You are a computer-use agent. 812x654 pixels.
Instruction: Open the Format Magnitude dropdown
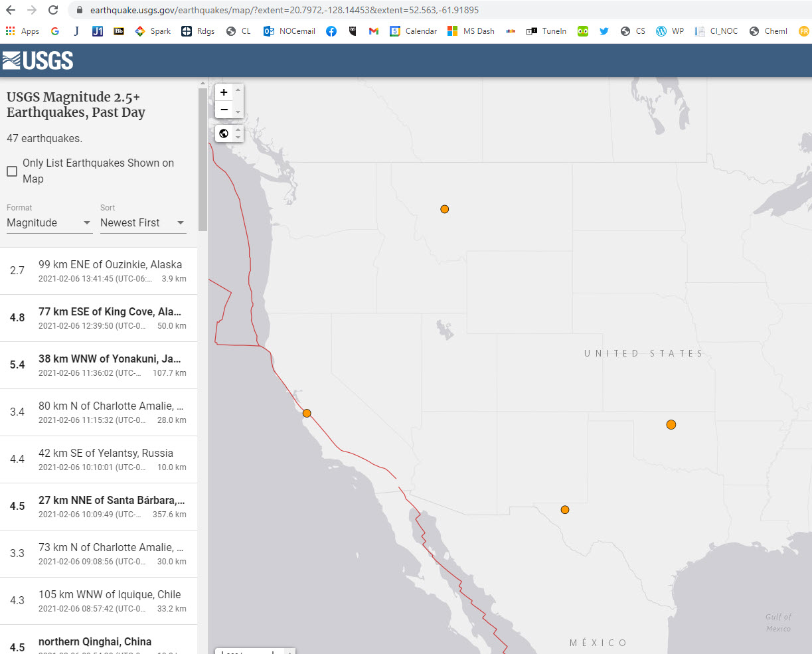tap(49, 223)
